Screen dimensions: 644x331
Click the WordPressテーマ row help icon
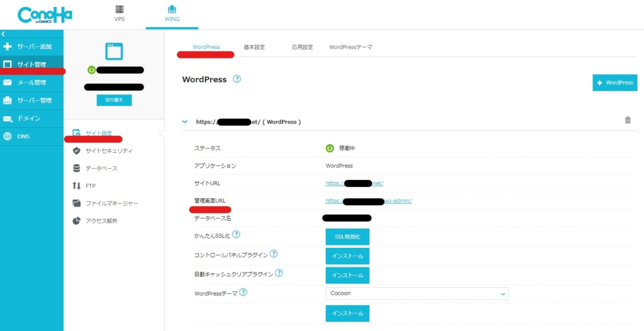[x=243, y=293]
